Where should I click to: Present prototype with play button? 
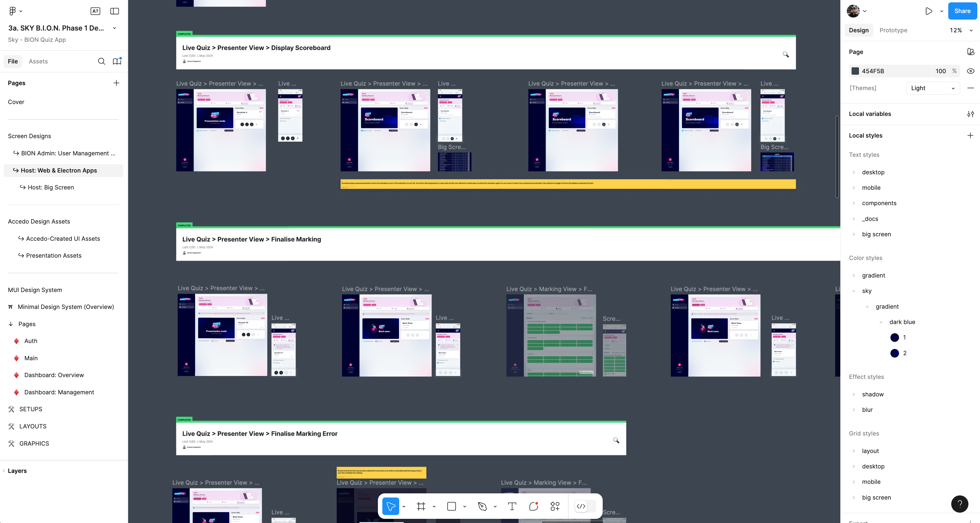click(x=929, y=11)
